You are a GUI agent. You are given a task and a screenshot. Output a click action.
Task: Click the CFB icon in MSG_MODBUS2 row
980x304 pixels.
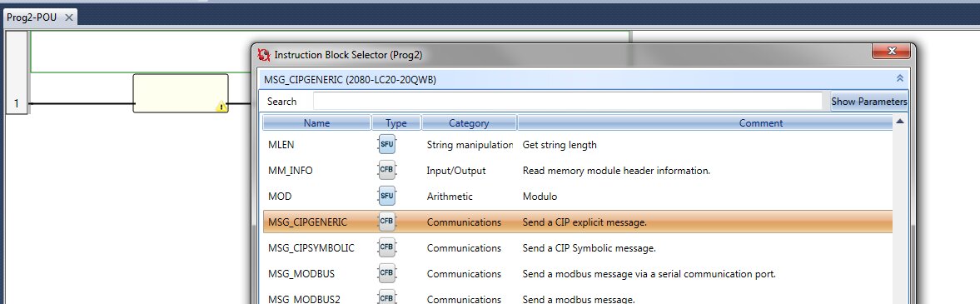pos(387,298)
